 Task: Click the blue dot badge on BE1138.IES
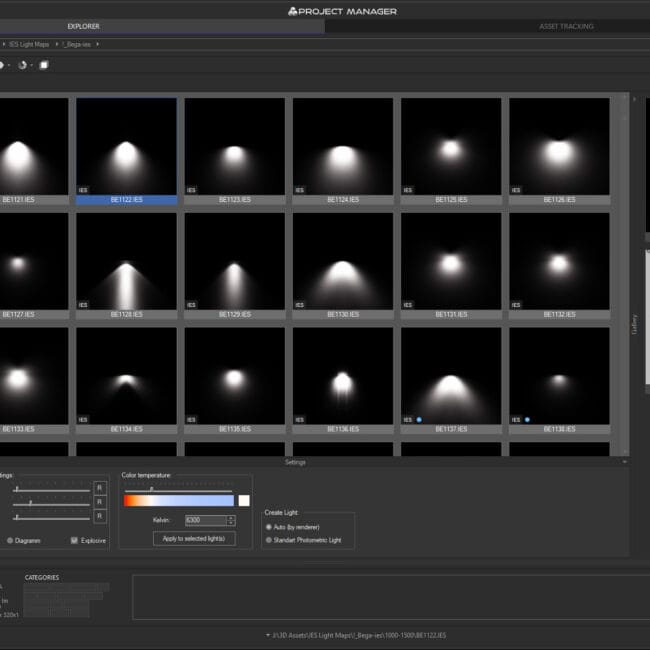point(527,420)
